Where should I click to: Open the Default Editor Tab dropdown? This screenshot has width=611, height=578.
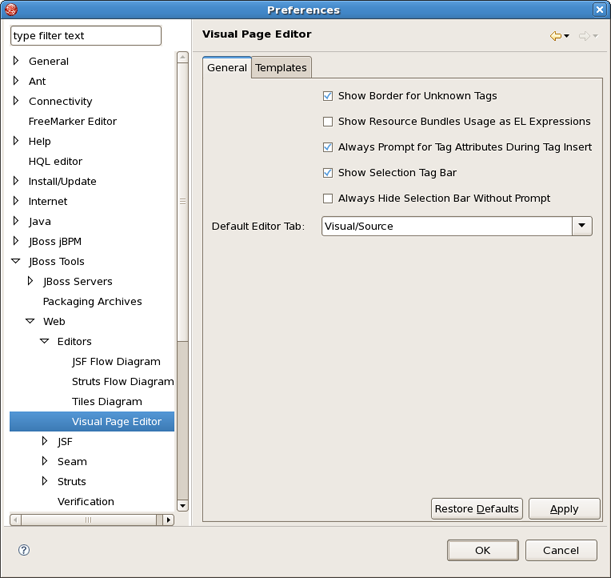point(582,226)
